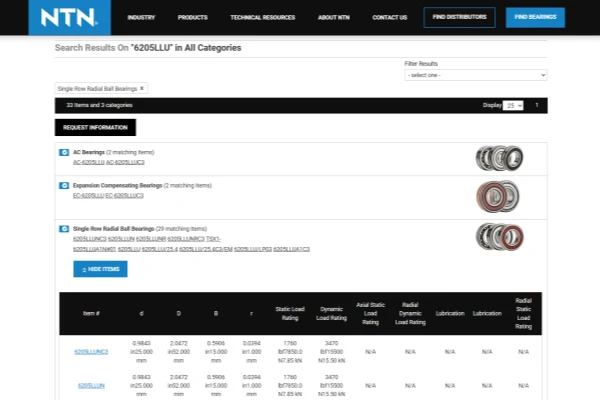Click the Dynamic Load Rating column header
The image size is (600, 400).
(331, 313)
